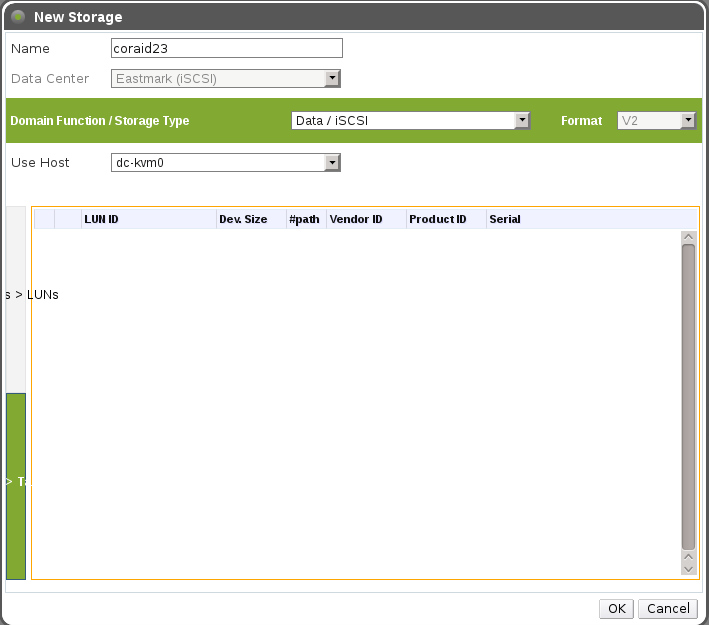Click the scroll up arrow in LUN table

point(688,237)
